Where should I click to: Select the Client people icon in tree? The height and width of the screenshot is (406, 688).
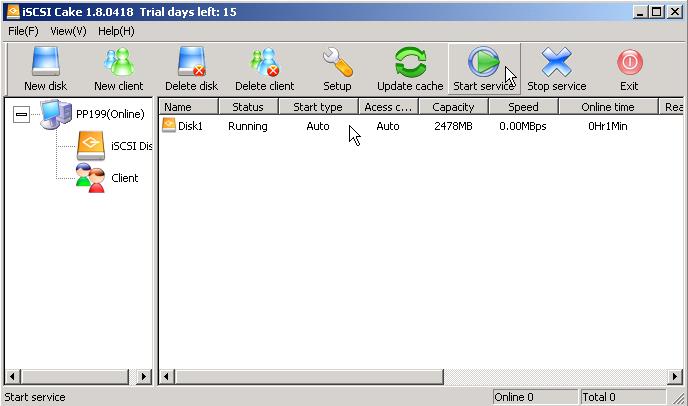(90, 178)
